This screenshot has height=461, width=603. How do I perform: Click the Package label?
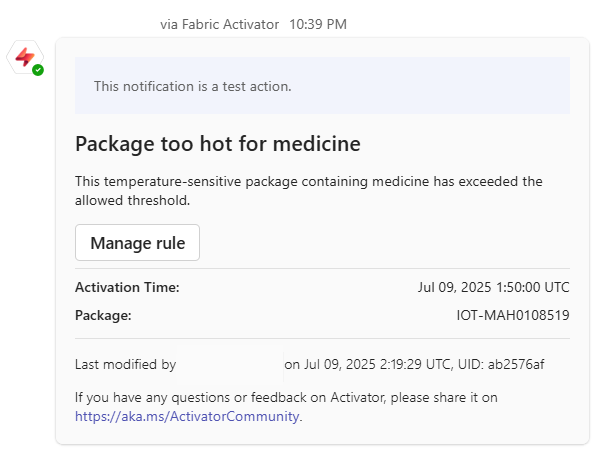pyautogui.click(x=103, y=315)
